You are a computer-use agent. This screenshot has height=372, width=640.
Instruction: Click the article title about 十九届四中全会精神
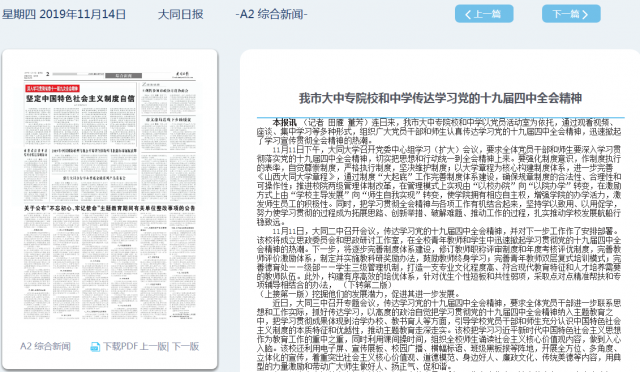pos(440,98)
